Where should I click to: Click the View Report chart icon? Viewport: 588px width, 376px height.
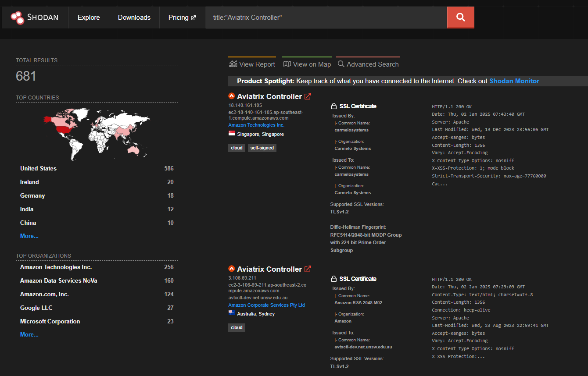233,64
